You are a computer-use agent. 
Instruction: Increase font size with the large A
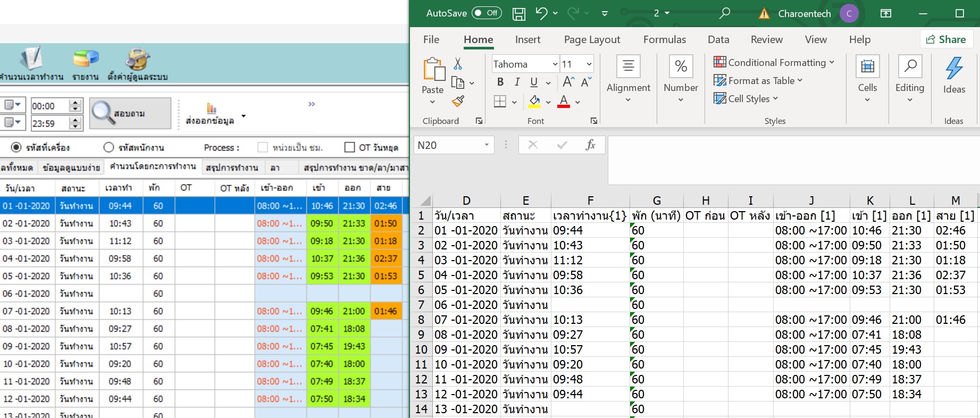pos(568,82)
